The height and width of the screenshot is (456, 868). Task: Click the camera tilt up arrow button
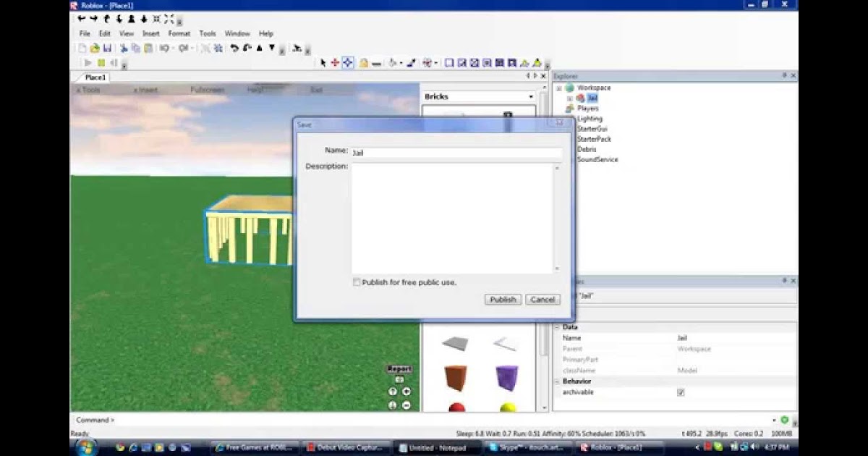[x=393, y=392]
